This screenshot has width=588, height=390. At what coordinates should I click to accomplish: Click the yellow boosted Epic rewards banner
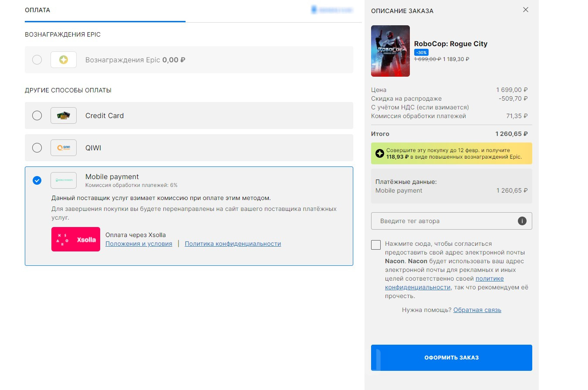452,153
